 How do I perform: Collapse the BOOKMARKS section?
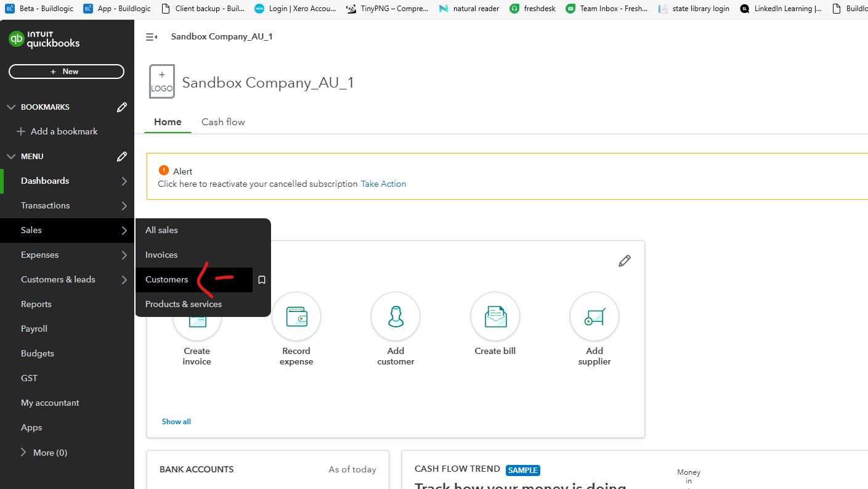11,107
